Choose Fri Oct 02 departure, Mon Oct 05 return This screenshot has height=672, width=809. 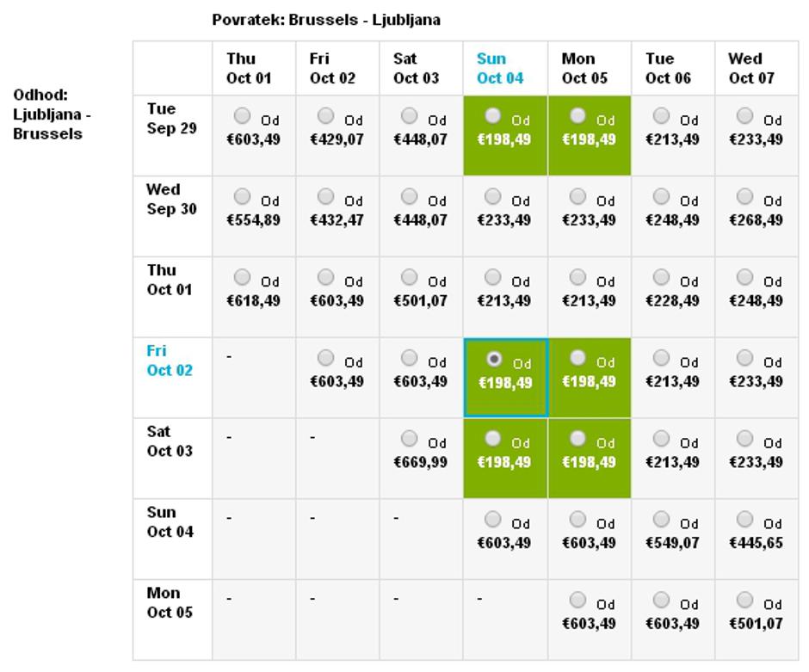(577, 357)
